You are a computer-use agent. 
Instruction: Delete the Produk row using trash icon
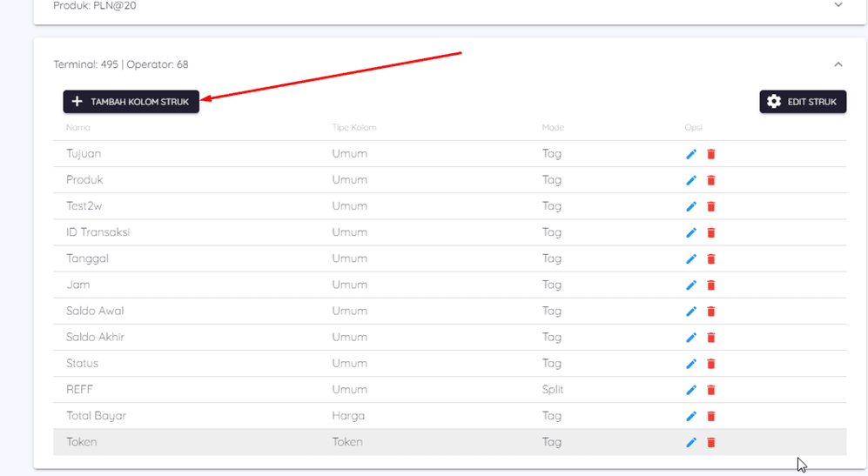(710, 180)
